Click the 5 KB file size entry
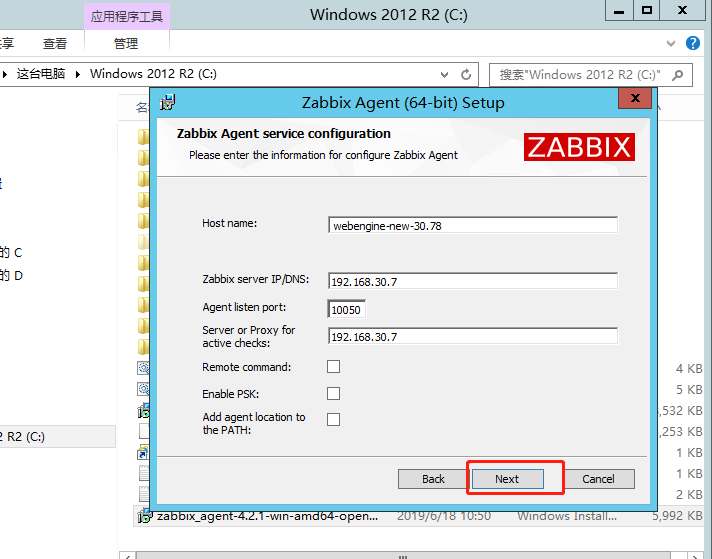Screen dimensions: 712x559 click(x=689, y=390)
